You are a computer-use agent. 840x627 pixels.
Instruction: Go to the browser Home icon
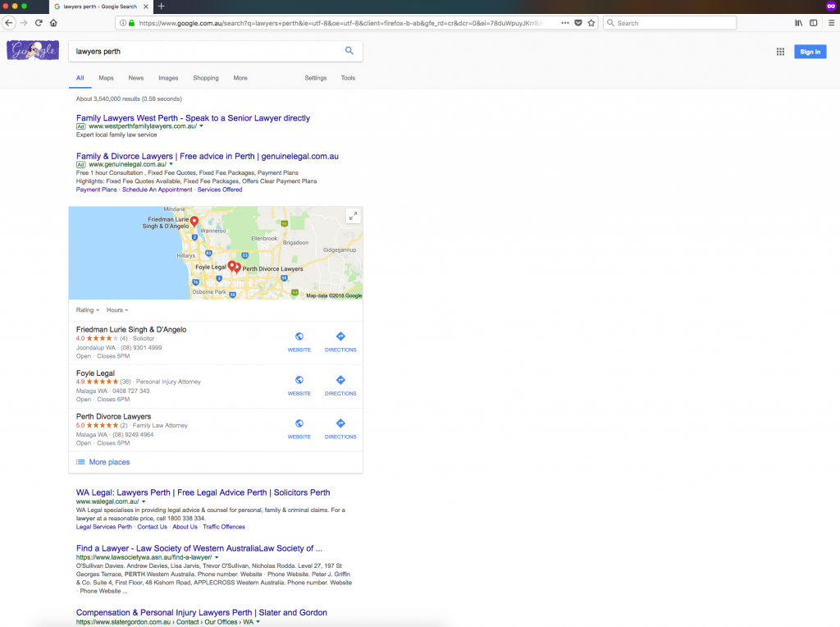click(x=53, y=23)
